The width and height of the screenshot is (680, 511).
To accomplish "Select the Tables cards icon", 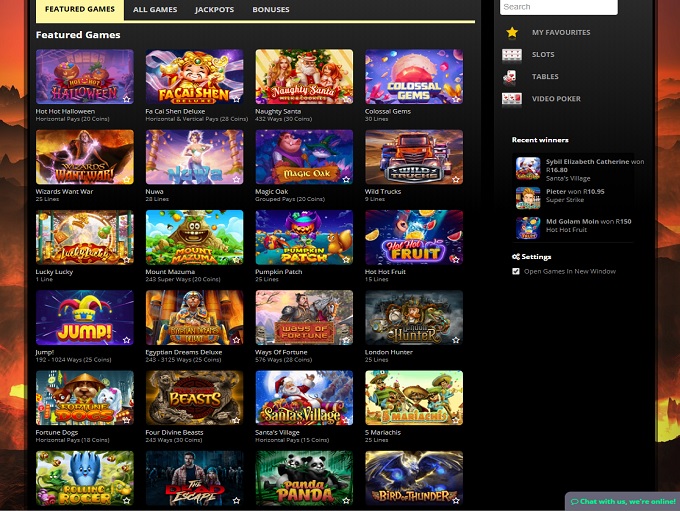I will [512, 76].
